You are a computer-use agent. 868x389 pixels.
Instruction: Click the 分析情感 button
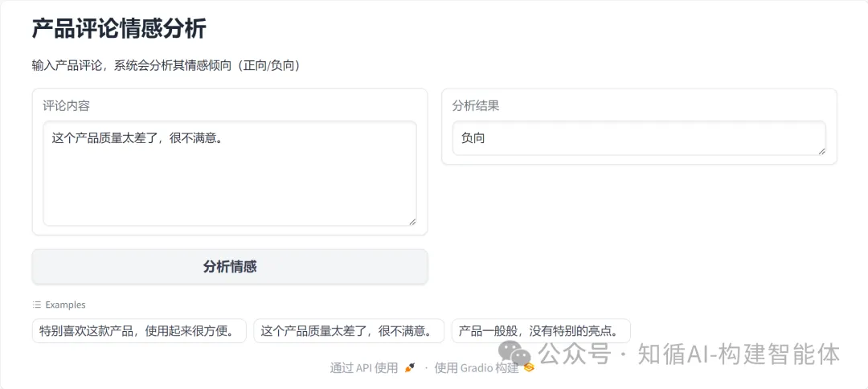pos(230,267)
